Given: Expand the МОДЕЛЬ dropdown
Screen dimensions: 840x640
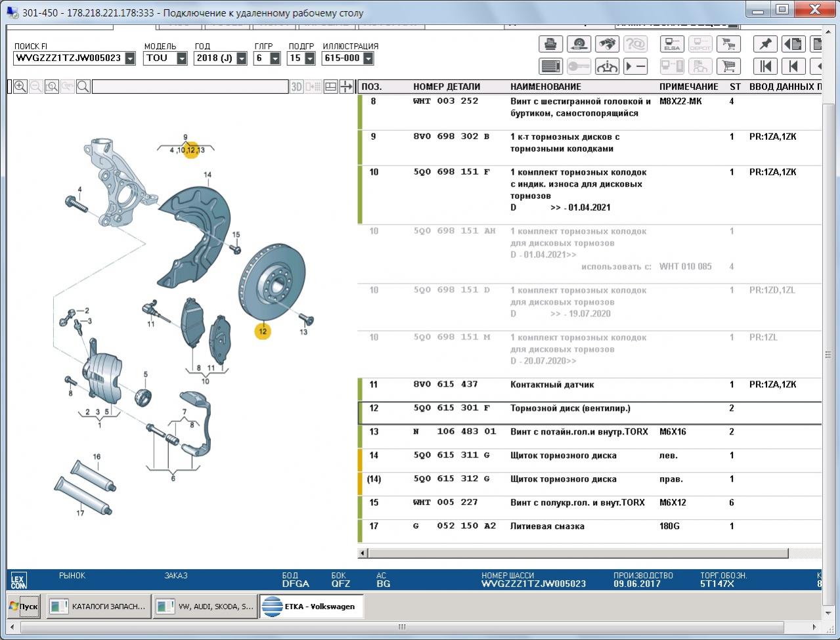Looking at the screenshot, I should tap(182, 58).
